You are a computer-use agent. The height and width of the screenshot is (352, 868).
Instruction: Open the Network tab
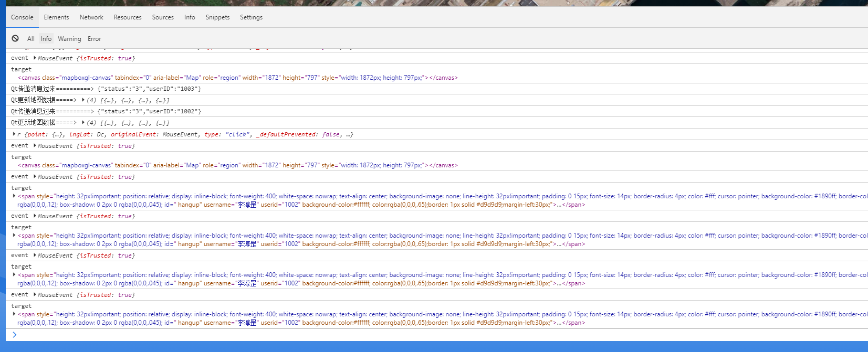tap(91, 17)
